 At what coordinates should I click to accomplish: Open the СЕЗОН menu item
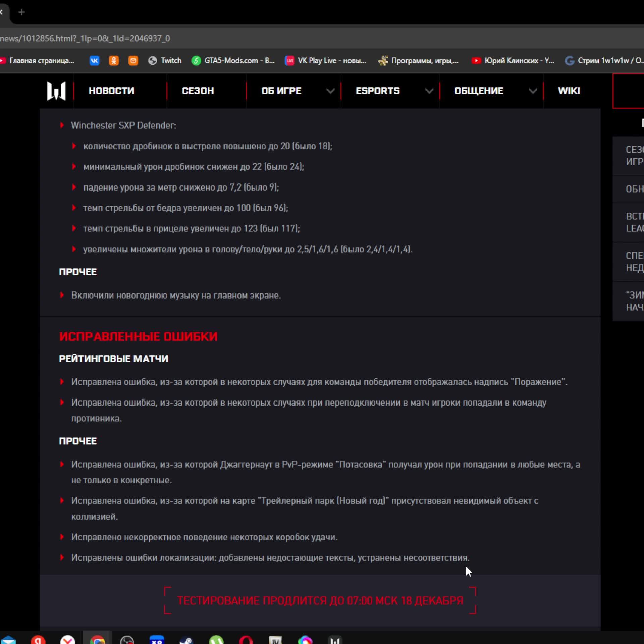click(198, 91)
